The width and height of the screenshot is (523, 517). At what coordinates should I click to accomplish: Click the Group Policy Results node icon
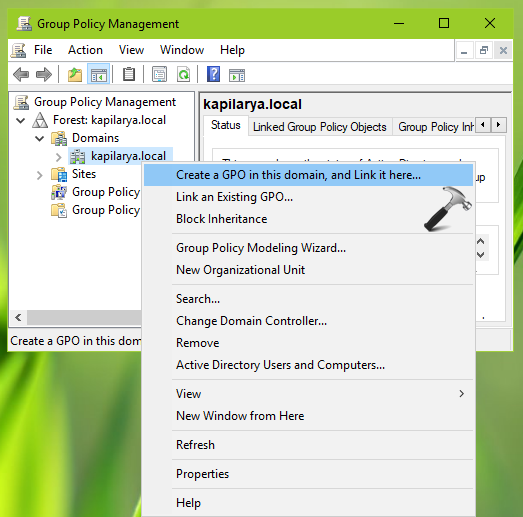pos(59,210)
